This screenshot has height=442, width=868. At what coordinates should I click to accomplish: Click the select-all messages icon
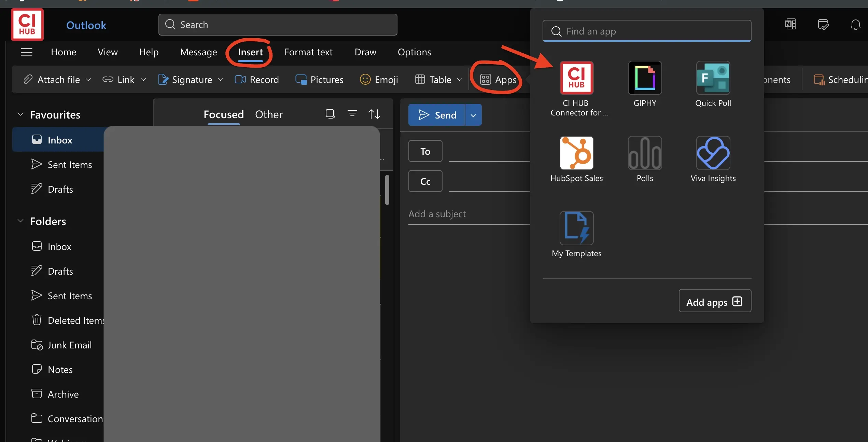point(330,114)
